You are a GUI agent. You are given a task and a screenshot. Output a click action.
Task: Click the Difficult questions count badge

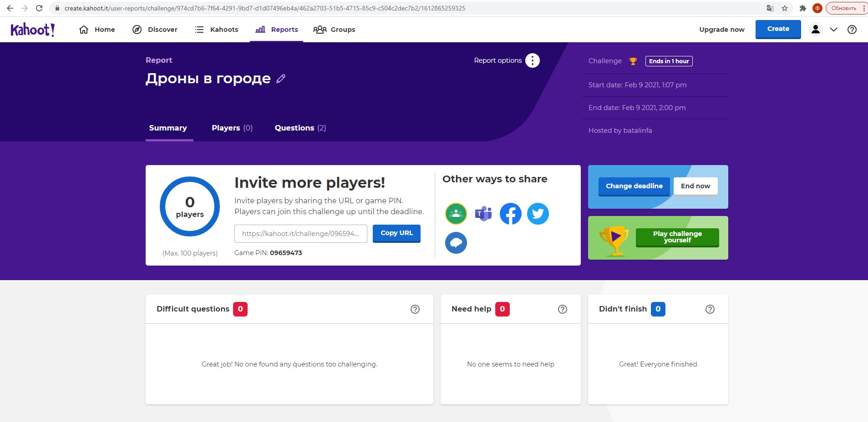click(240, 309)
